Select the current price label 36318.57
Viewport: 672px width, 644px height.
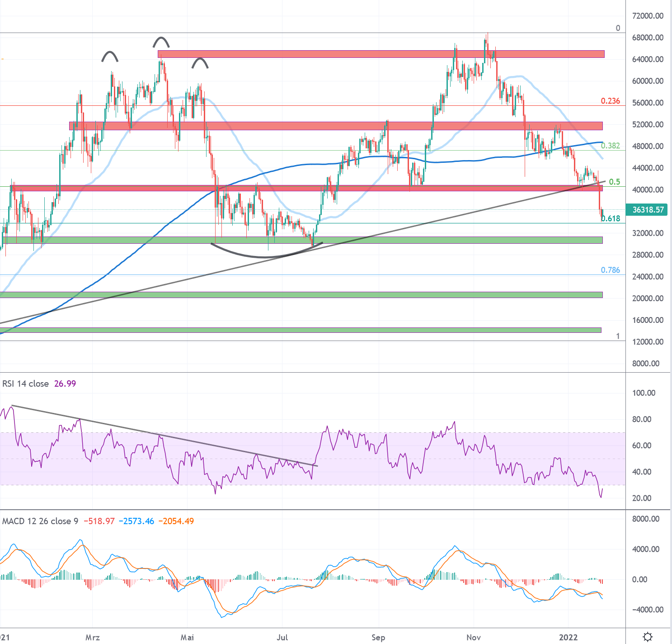tap(648, 209)
